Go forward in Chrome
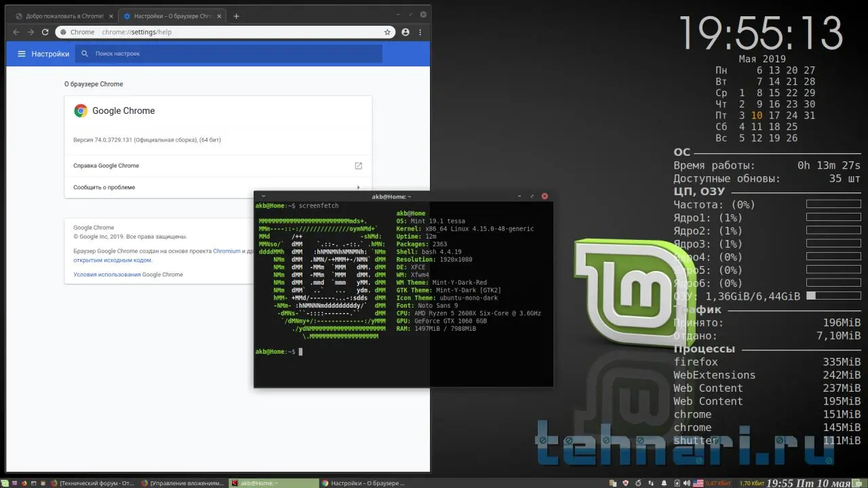 click(31, 32)
